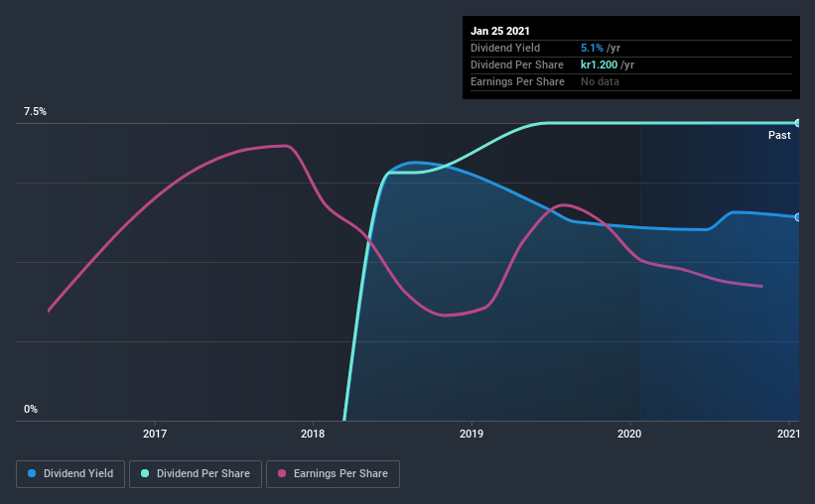
Task: Click the Past label on chart
Action: tap(779, 136)
